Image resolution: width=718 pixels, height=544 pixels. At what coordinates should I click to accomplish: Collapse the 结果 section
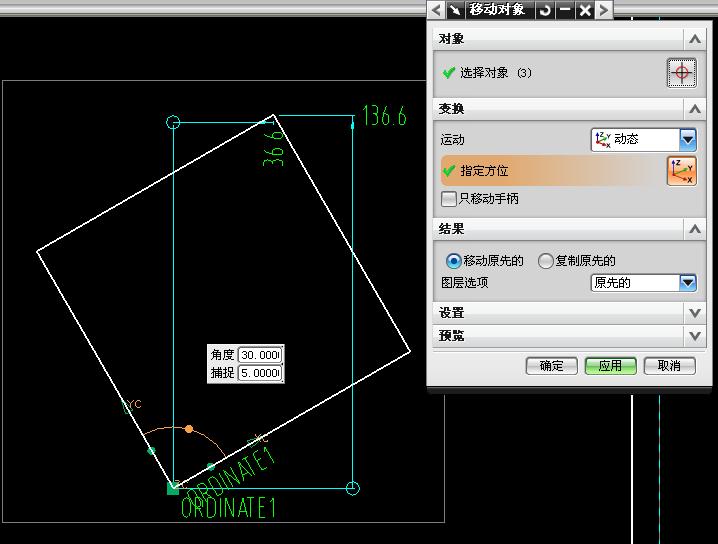(x=695, y=228)
